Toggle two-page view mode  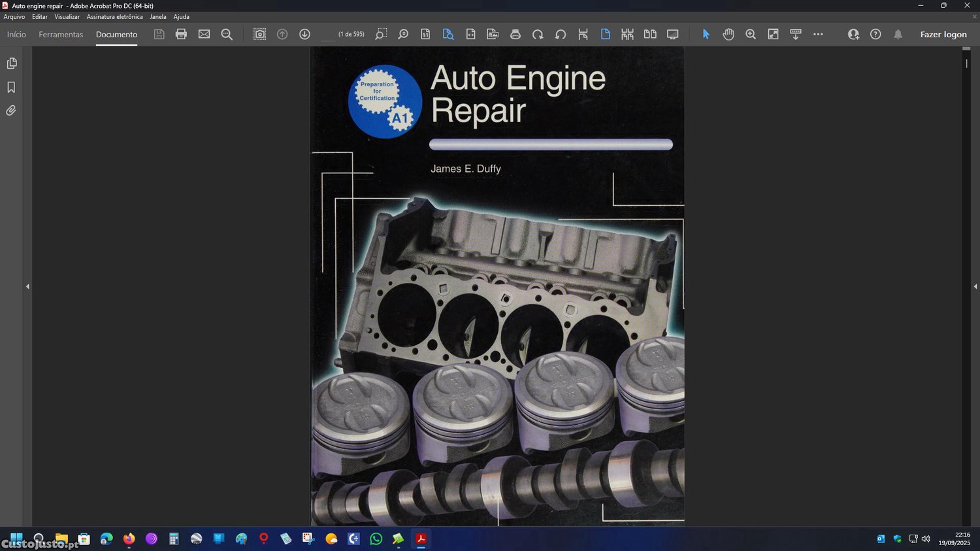(650, 34)
